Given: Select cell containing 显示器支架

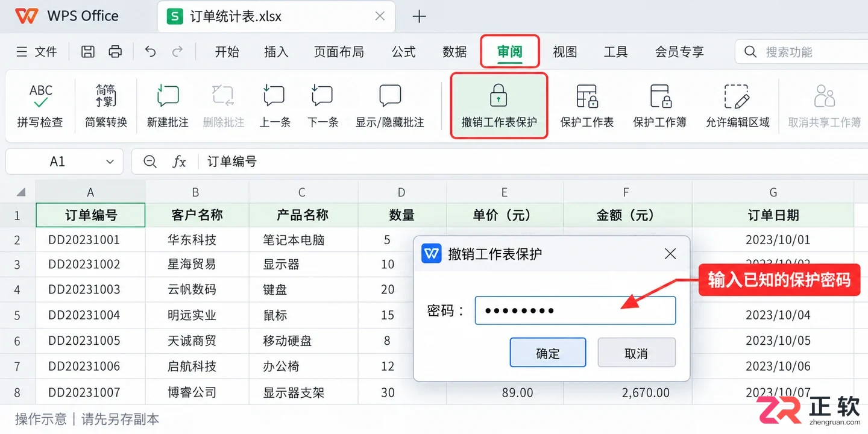Looking at the screenshot, I should pos(303,392).
